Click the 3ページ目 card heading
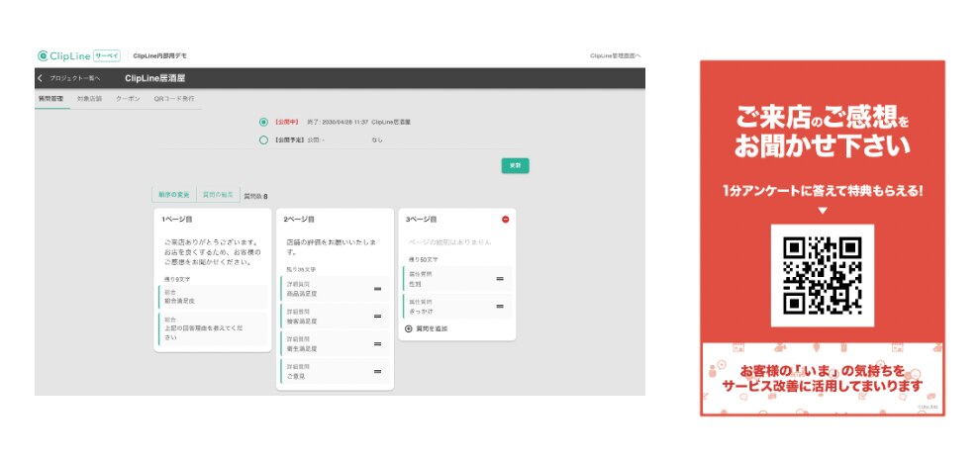 422,220
